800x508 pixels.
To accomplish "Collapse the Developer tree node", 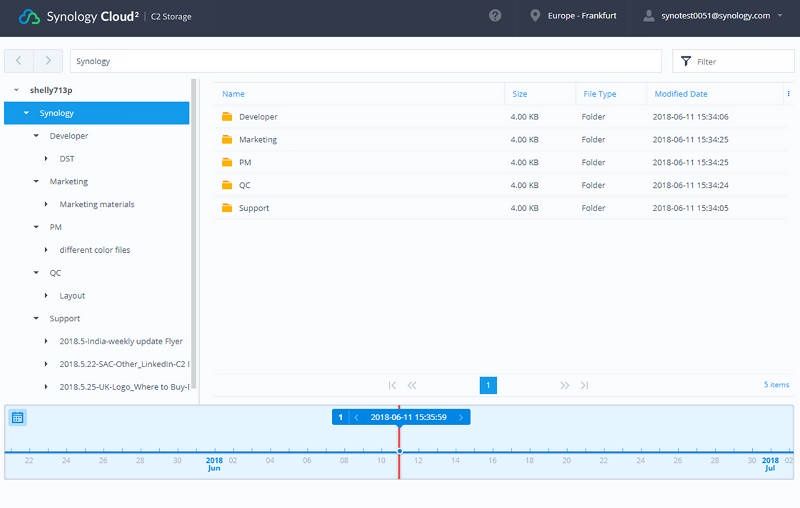I will pyautogui.click(x=36, y=136).
